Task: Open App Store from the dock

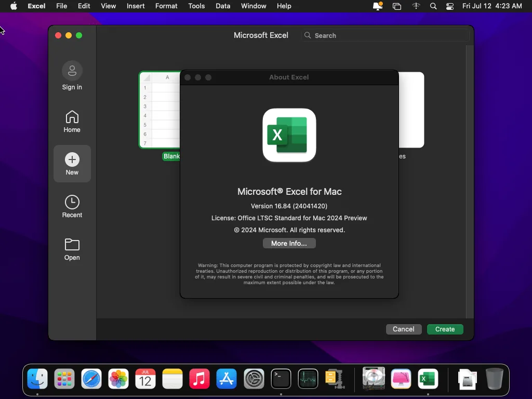Action: (x=227, y=379)
